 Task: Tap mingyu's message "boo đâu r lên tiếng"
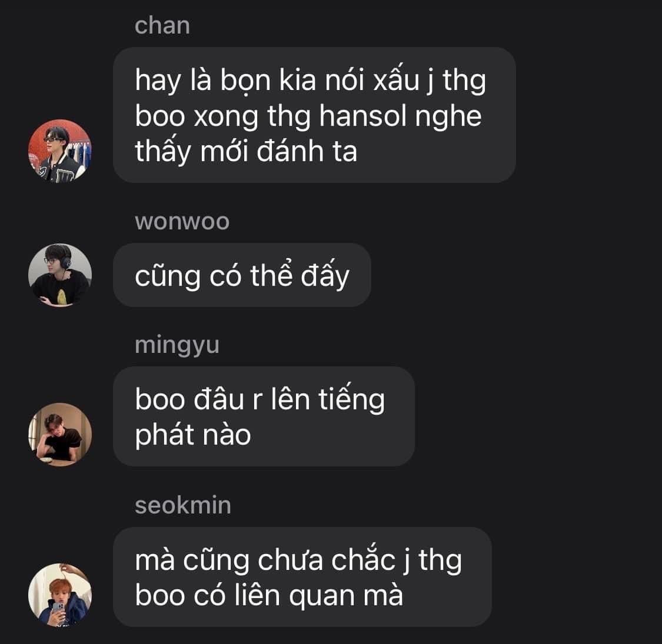(264, 416)
